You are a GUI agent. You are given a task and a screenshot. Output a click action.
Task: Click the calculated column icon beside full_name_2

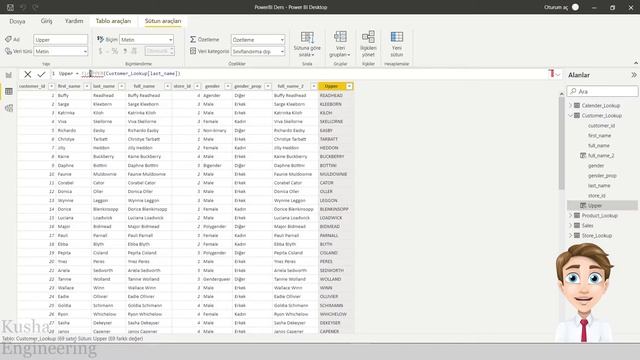[583, 156]
